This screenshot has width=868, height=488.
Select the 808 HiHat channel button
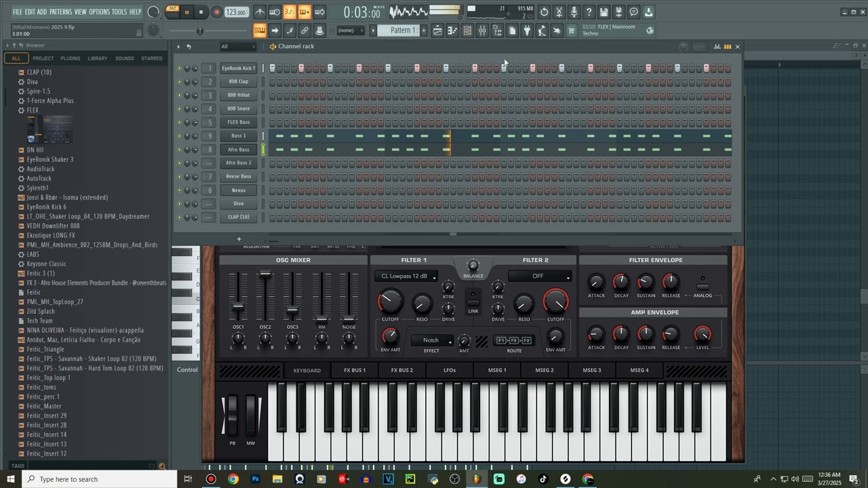[x=239, y=95]
